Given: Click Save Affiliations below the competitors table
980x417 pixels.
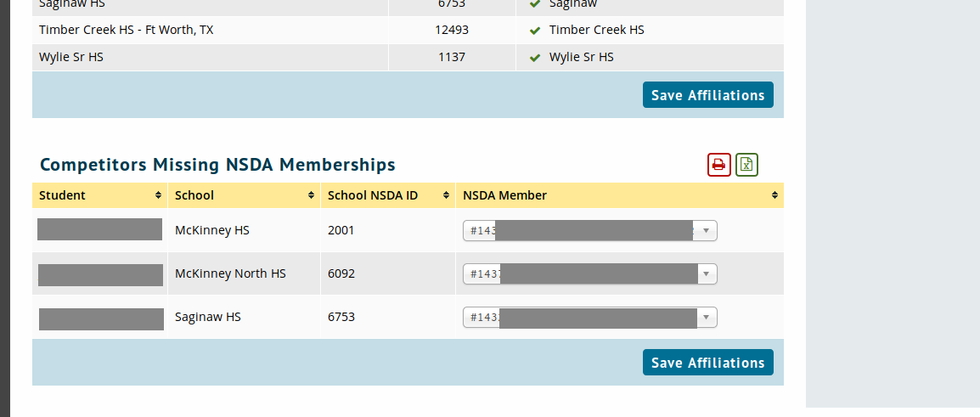Looking at the screenshot, I should [x=707, y=363].
